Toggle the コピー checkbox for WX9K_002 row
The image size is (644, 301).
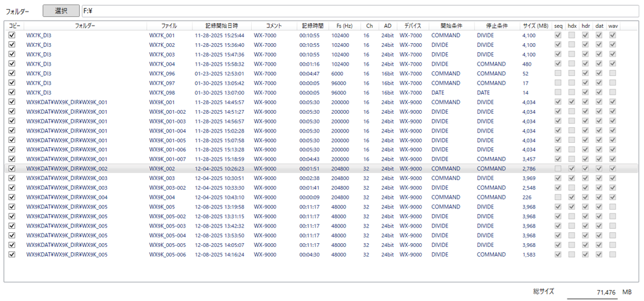point(12,169)
